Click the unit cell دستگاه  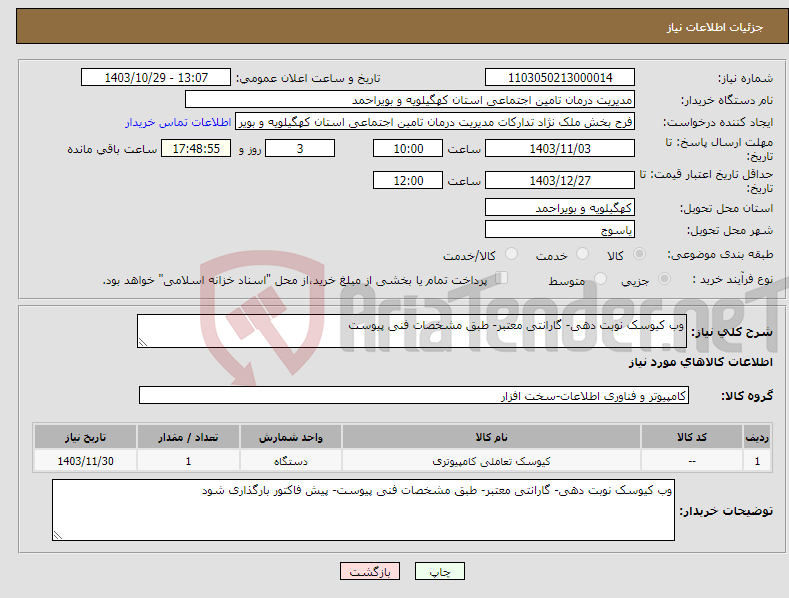coord(291,461)
